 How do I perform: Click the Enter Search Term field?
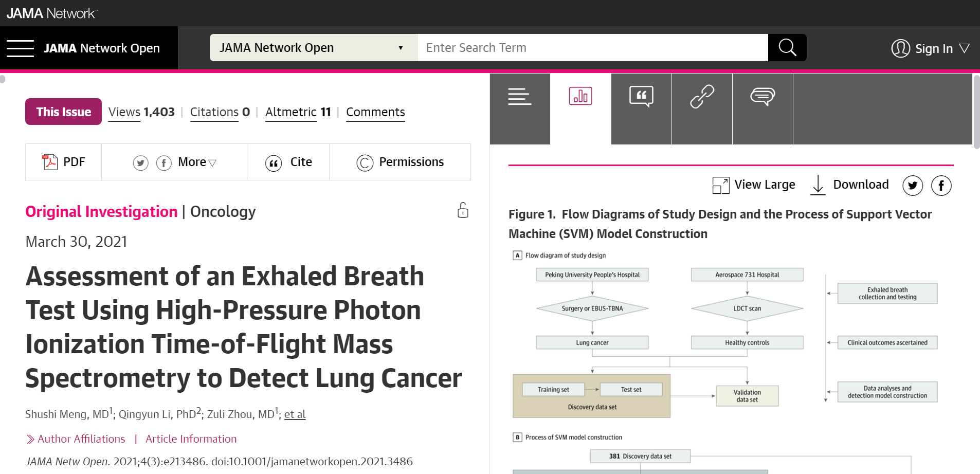[x=593, y=48]
